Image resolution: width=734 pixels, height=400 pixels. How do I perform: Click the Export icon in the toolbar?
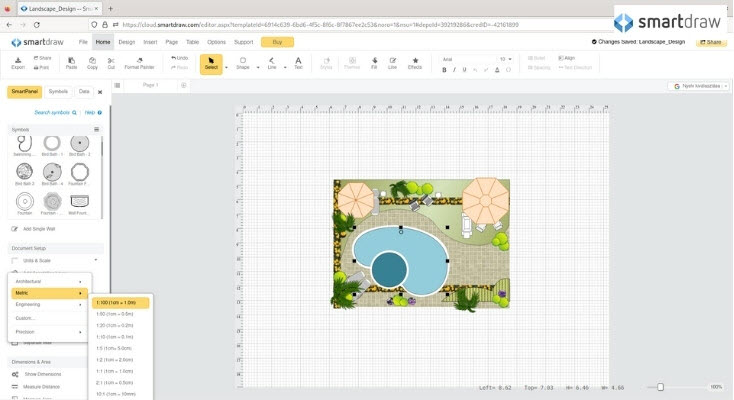(x=18, y=62)
